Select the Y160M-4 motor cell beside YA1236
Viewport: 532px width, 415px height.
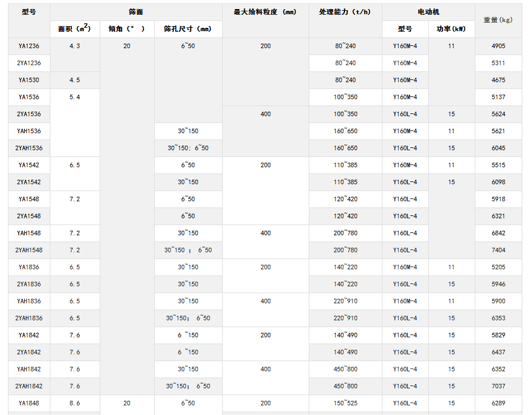[x=405, y=46]
